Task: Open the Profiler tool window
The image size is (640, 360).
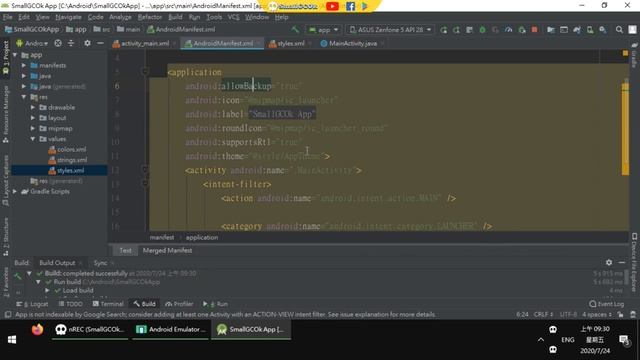Action: (179, 304)
